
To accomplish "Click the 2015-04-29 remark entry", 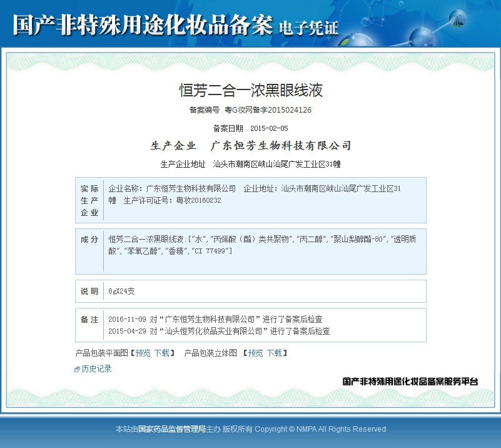I will click(x=219, y=331).
